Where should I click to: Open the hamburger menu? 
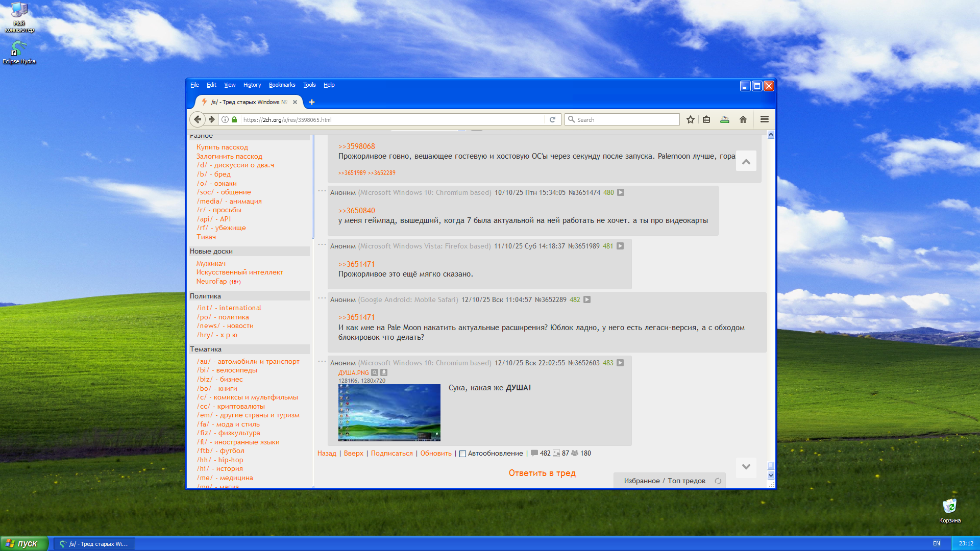(764, 119)
